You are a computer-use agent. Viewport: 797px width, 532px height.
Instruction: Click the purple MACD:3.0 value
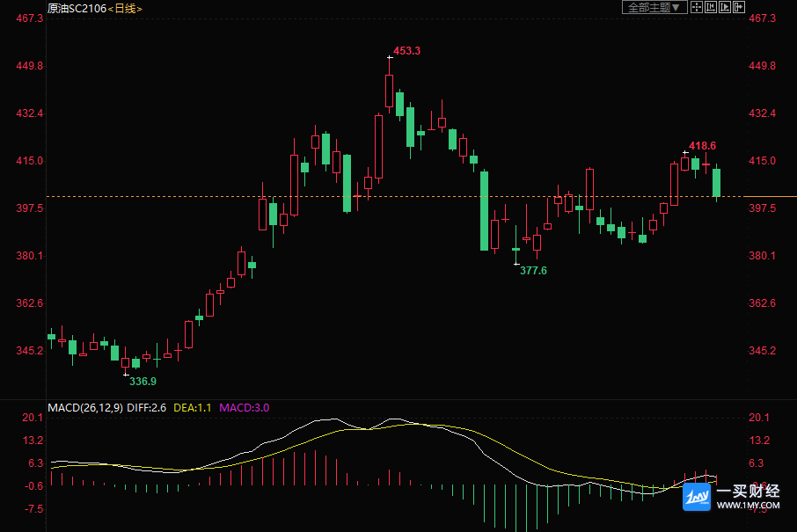[244, 407]
